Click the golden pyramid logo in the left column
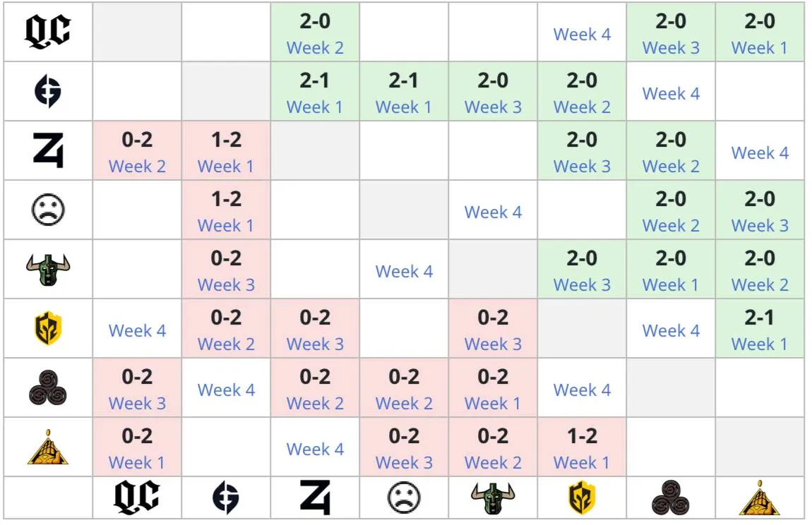The image size is (812, 525). (x=47, y=447)
